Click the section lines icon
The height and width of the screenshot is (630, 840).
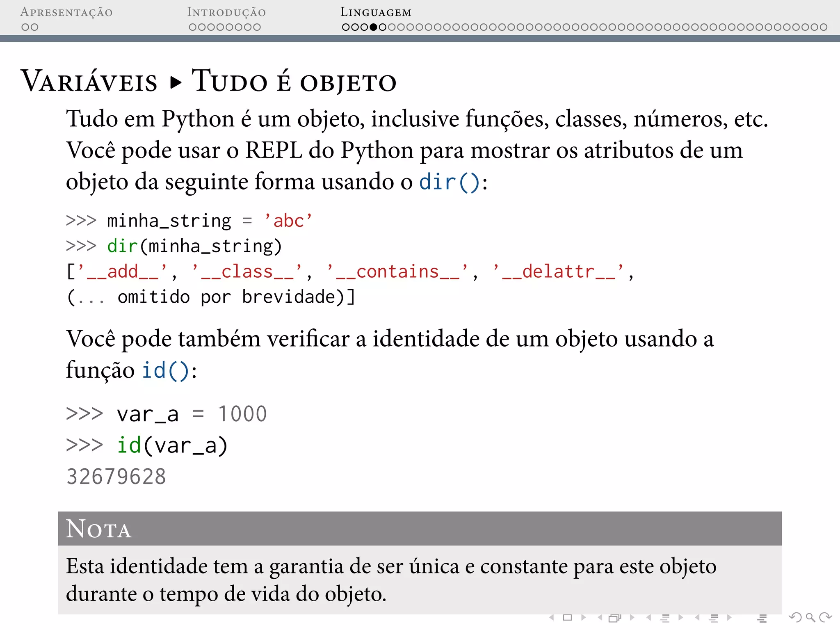point(714,618)
